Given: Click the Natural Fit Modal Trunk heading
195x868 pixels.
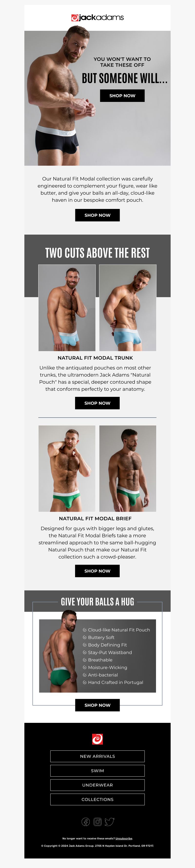Looking at the screenshot, I should pyautogui.click(x=95, y=358).
